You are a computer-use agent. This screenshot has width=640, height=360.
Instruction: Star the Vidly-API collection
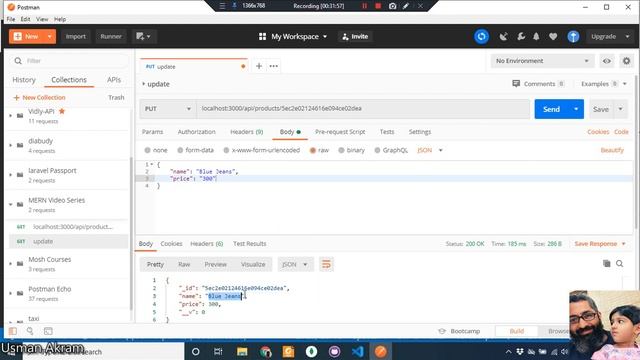(62, 111)
